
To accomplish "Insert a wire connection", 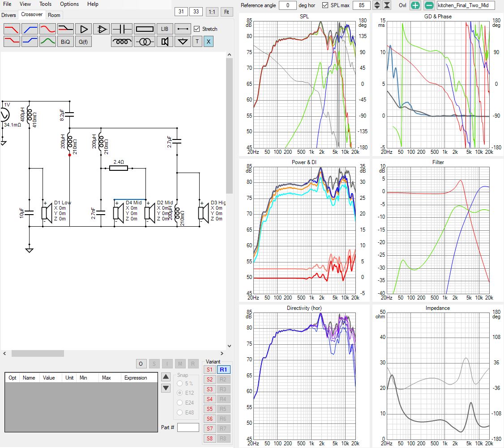I will coord(183,29).
